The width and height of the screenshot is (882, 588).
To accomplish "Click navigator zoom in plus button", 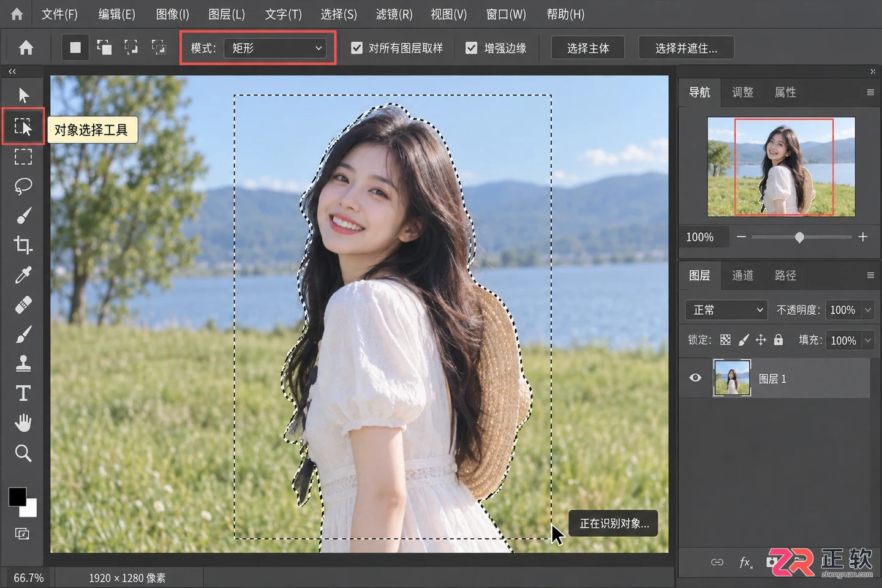I will 862,236.
